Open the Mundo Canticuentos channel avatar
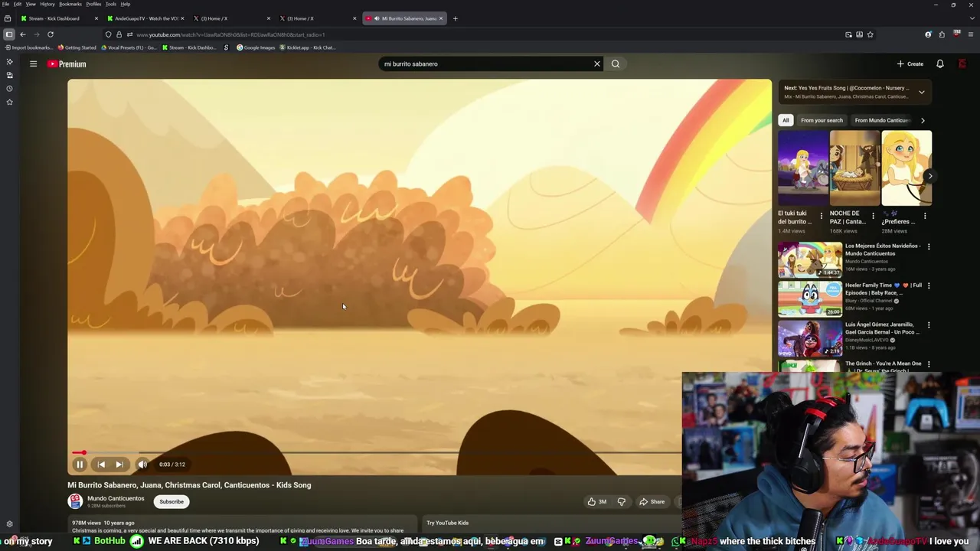Screen dimensions: 980x551 point(75,502)
